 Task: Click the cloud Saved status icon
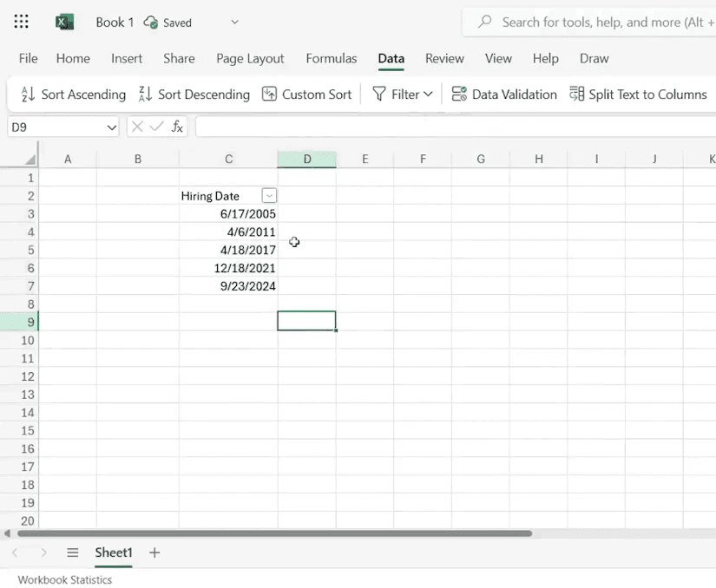[x=151, y=22]
